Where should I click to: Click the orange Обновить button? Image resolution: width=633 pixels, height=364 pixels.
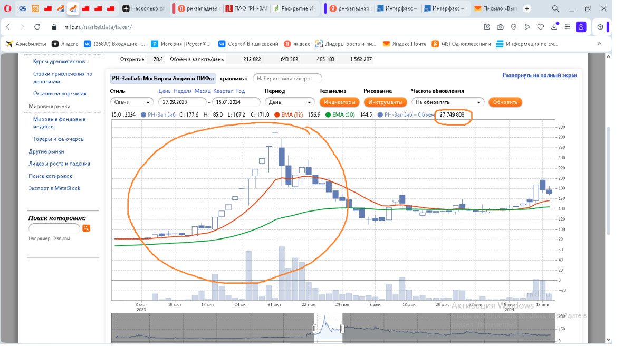point(505,102)
